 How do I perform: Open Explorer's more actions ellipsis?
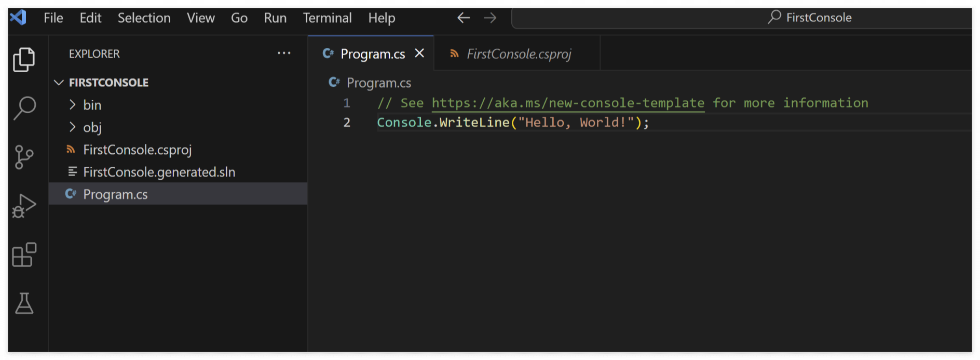click(284, 53)
